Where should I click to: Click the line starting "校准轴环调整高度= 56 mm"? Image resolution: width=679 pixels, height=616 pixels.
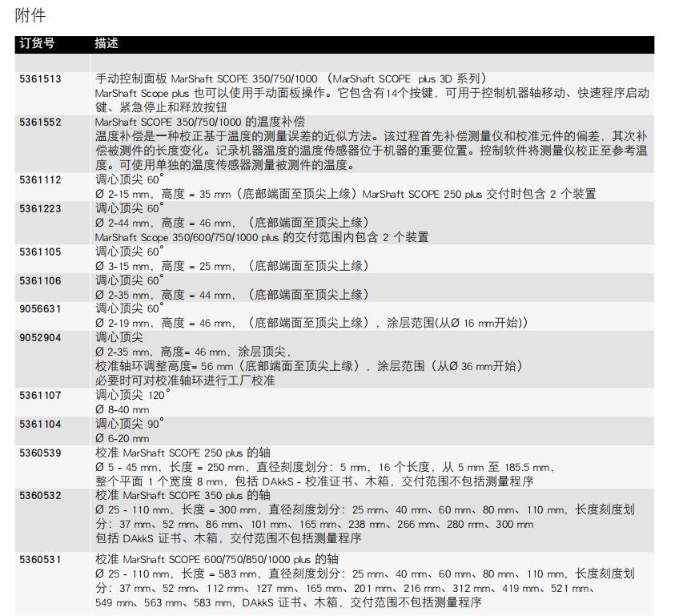click(309, 366)
